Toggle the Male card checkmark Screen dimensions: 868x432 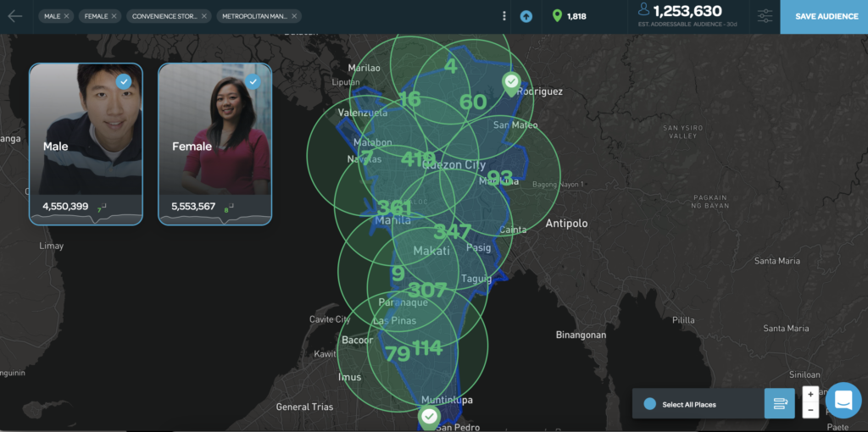[x=124, y=82]
